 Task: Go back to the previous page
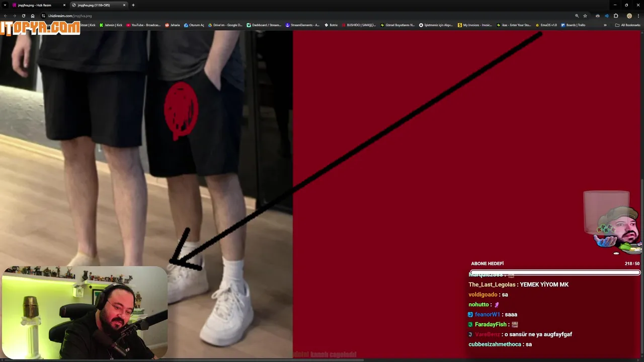tap(6, 16)
